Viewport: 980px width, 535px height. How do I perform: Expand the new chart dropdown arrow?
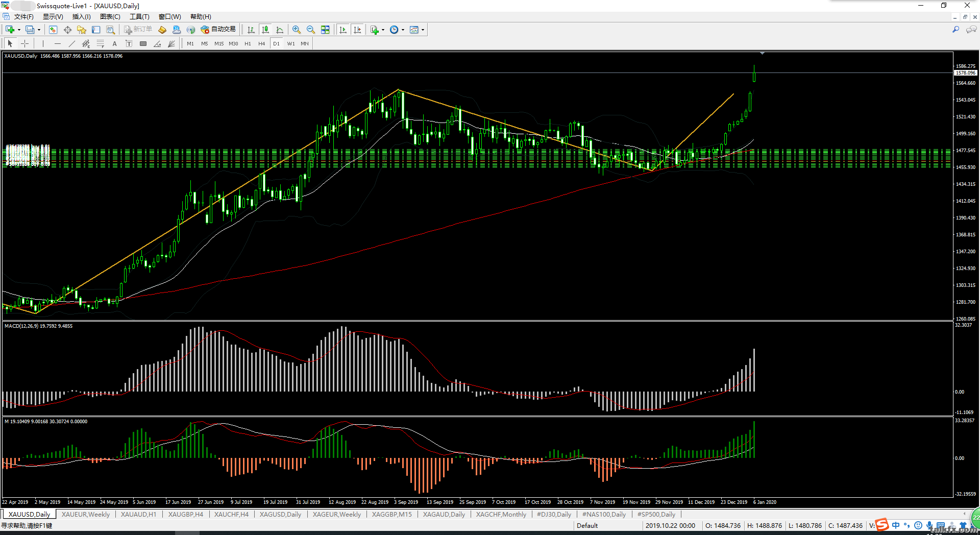[x=19, y=30]
